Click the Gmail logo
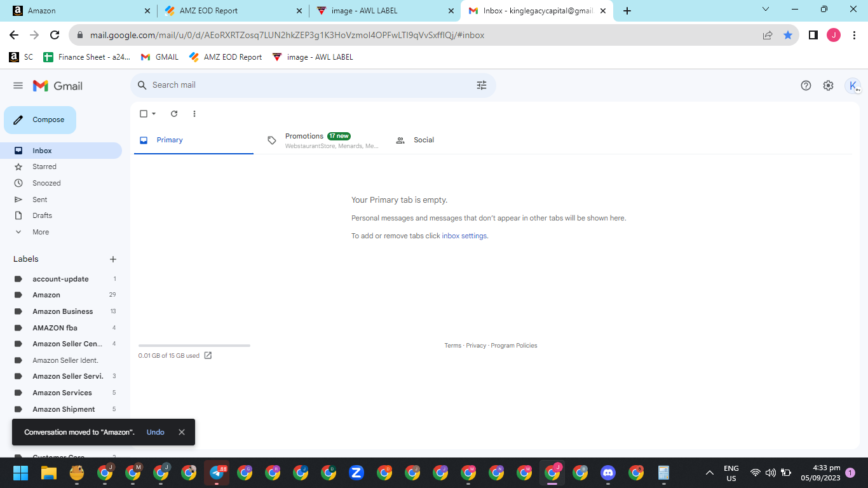868x488 pixels. pos(58,86)
